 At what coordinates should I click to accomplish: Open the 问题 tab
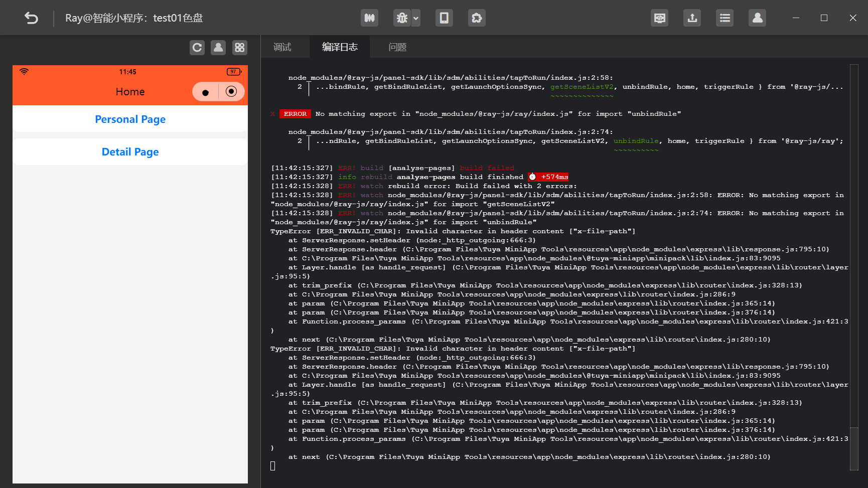tap(397, 47)
